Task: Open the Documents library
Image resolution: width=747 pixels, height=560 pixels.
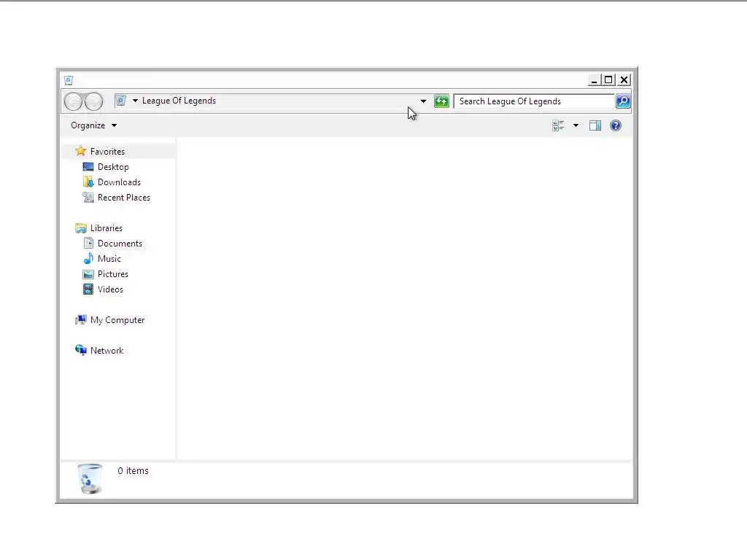Action: click(x=120, y=244)
